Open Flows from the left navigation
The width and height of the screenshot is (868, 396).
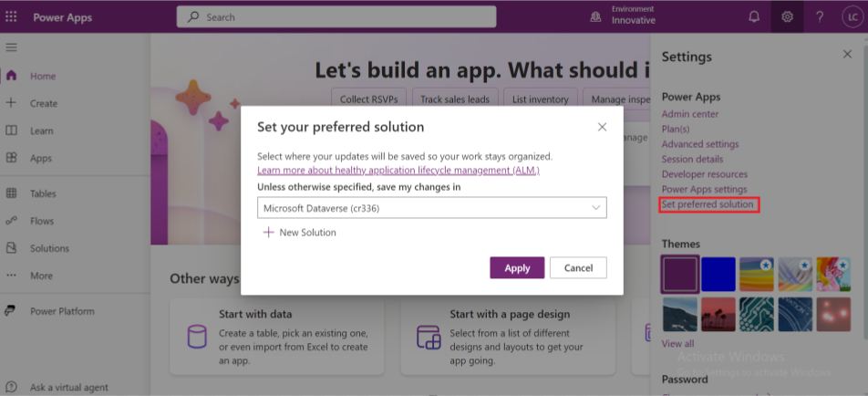[42, 221]
